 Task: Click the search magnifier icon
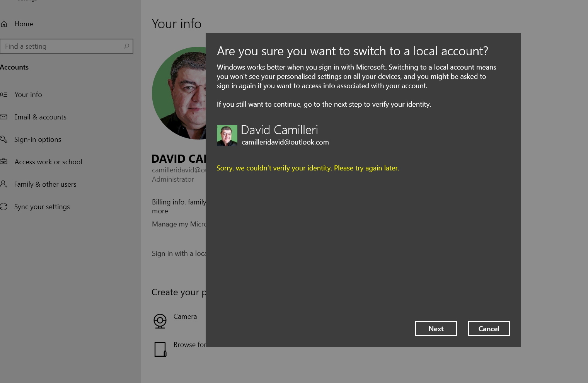tap(126, 46)
